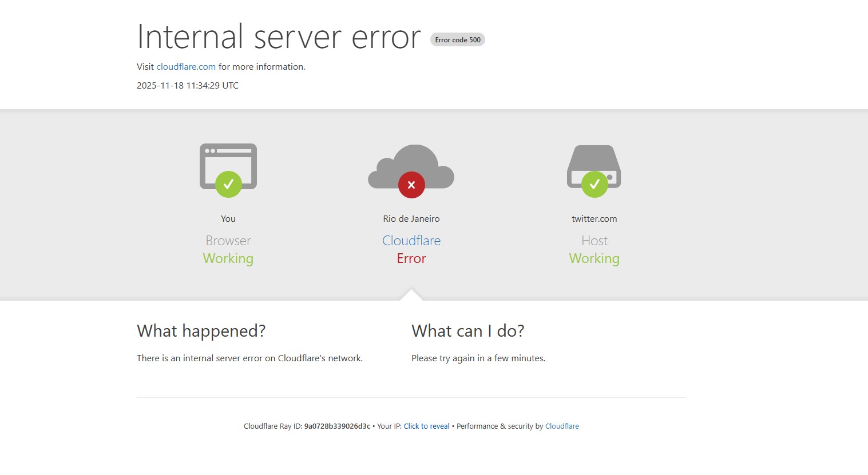868x475 pixels.
Task: Click to reveal your IP address
Action: tap(426, 426)
